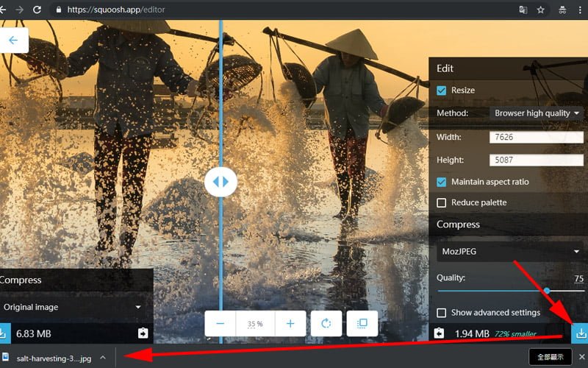Open the translate page icon

tap(523, 10)
